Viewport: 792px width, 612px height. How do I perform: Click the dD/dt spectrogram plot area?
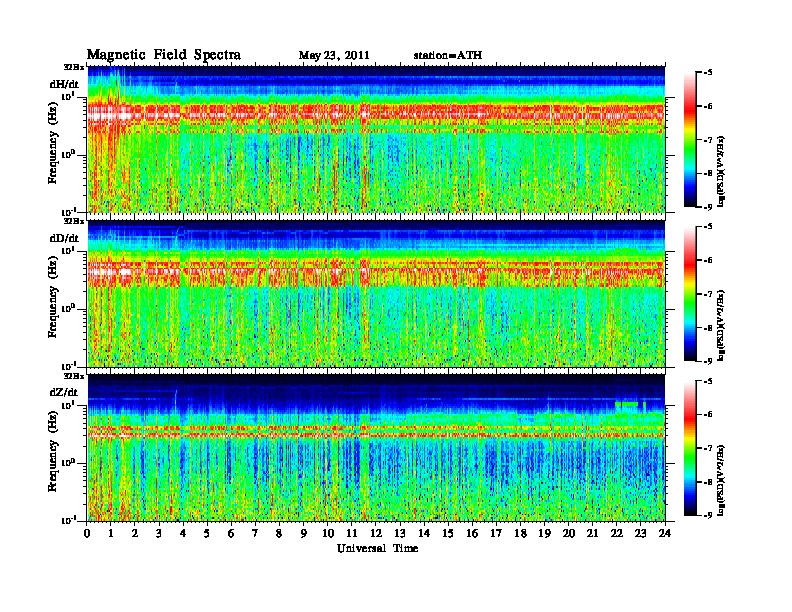pyautogui.click(x=376, y=293)
